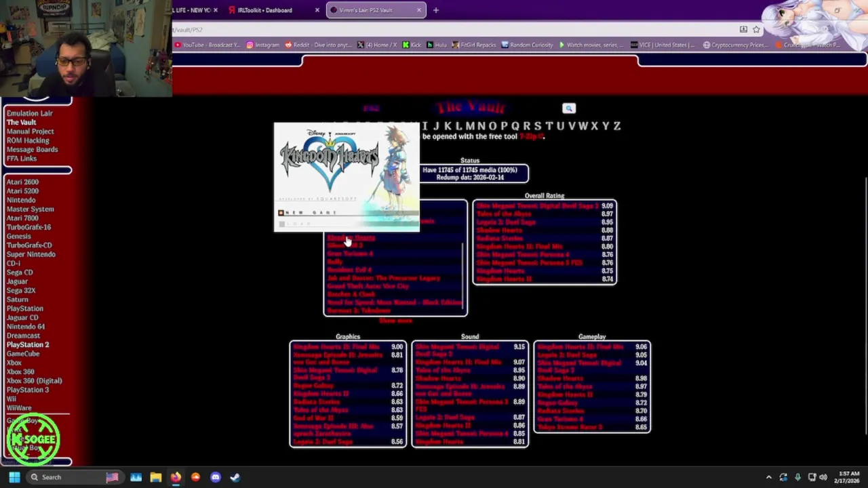Open a new browser tab with plus
The image size is (868, 488).
pos(435,10)
